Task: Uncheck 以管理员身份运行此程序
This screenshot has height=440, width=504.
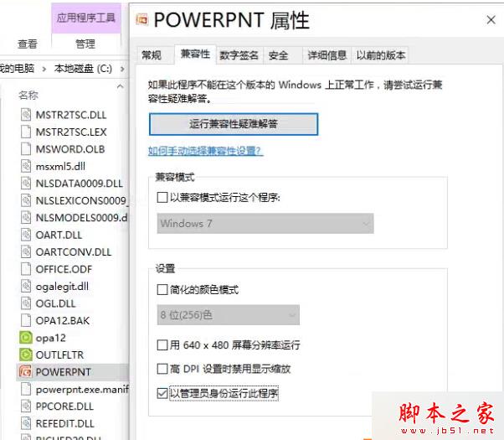Action: click(x=162, y=393)
